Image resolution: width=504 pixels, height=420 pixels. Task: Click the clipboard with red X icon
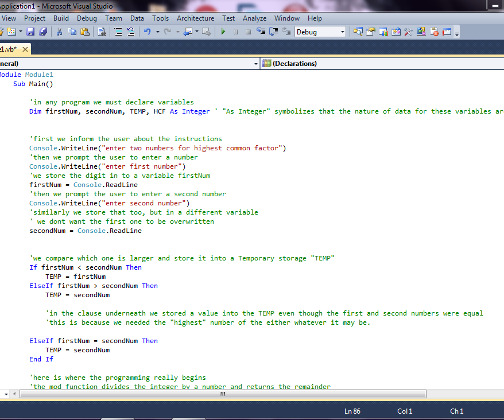[434, 32]
